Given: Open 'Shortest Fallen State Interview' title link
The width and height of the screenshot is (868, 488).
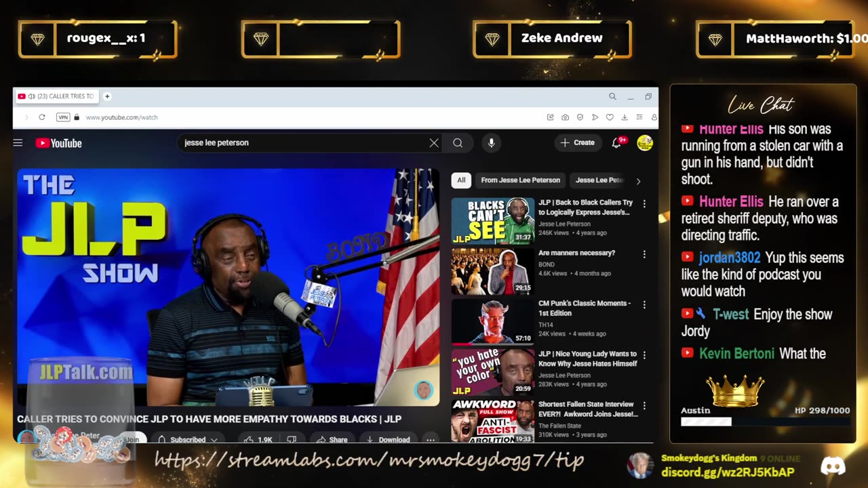Looking at the screenshot, I should (x=588, y=409).
